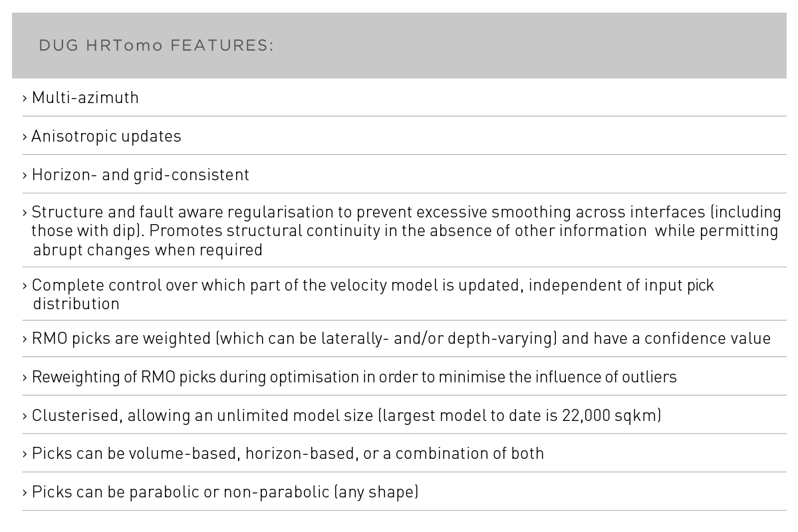
Task: Click the parabolic or non-parabolic picks text
Action: click(225, 492)
